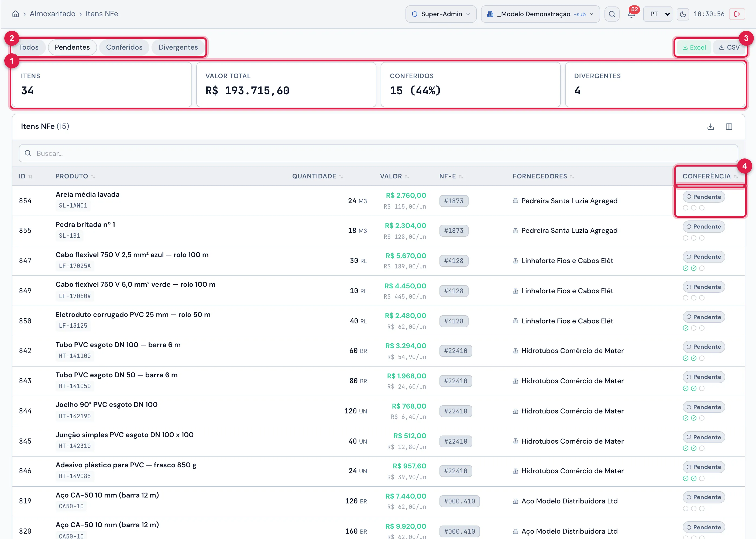Click product code SL-1AM01

pyautogui.click(x=73, y=205)
